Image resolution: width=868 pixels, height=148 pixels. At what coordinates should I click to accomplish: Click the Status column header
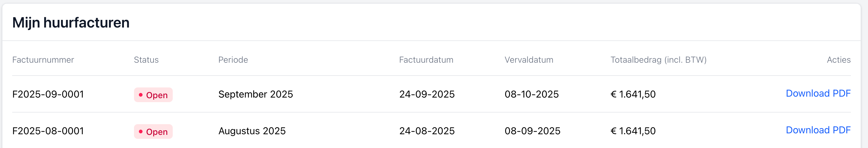coord(146,60)
